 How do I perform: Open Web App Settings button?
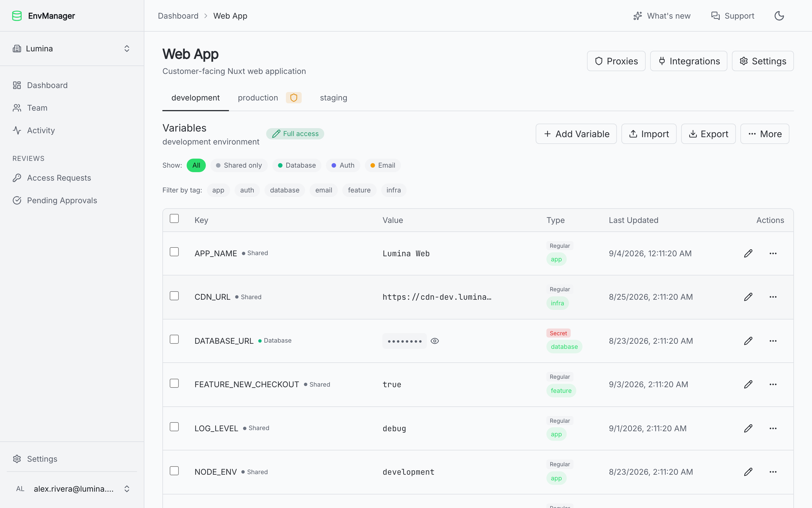point(763,61)
